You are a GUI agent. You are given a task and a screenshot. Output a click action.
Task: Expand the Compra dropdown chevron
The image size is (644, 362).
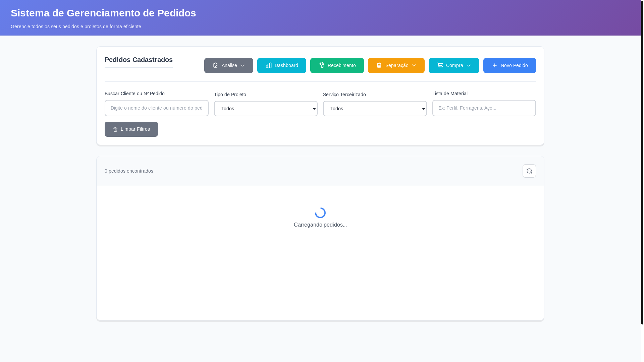point(469,66)
